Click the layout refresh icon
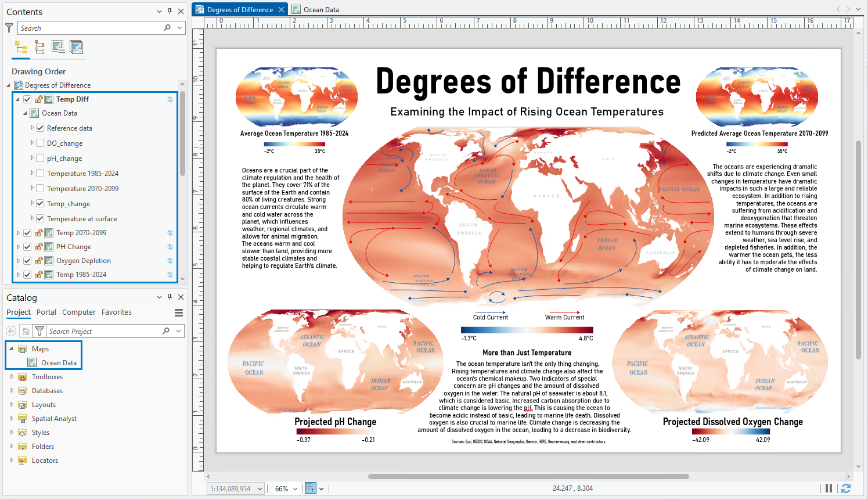Screen dimensions: 868x500 (x=846, y=488)
